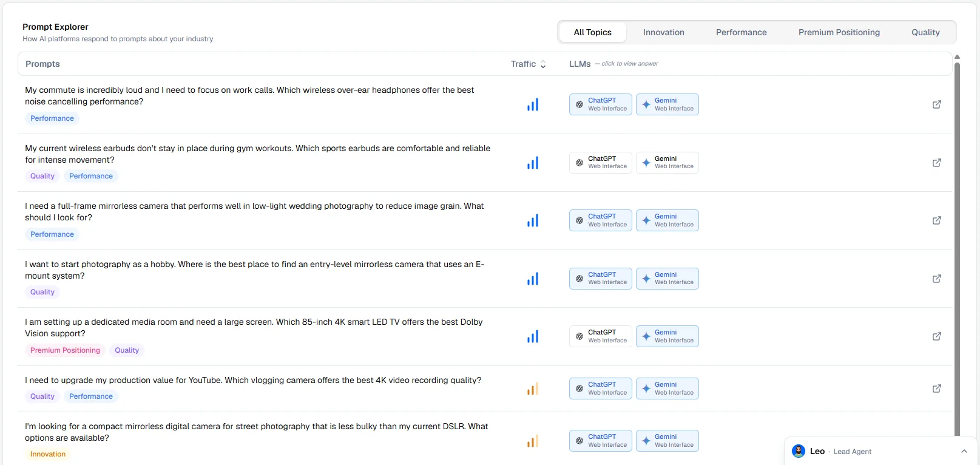Click traffic bars icon for wedding photography prompt
980x465 pixels.
533,221
